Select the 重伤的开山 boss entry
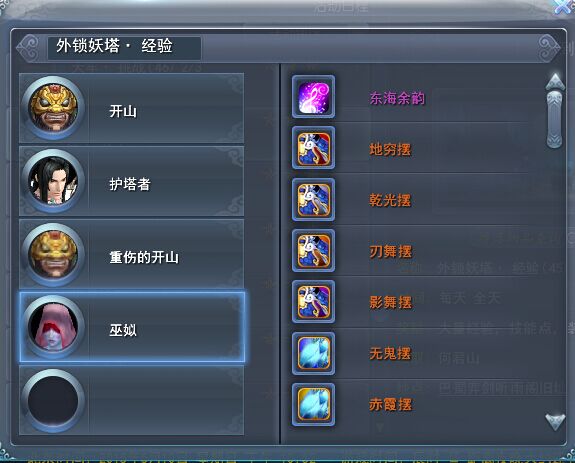Screen dimensions: 575x463 pos(132,254)
